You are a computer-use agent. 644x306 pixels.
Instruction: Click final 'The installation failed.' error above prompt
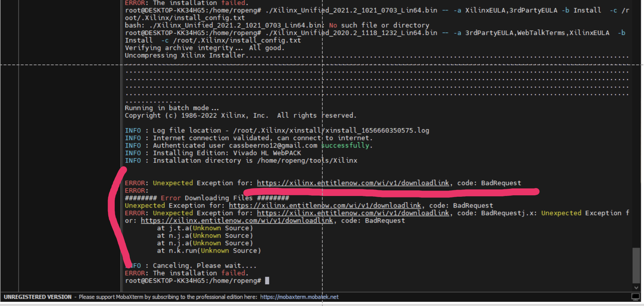click(186, 273)
